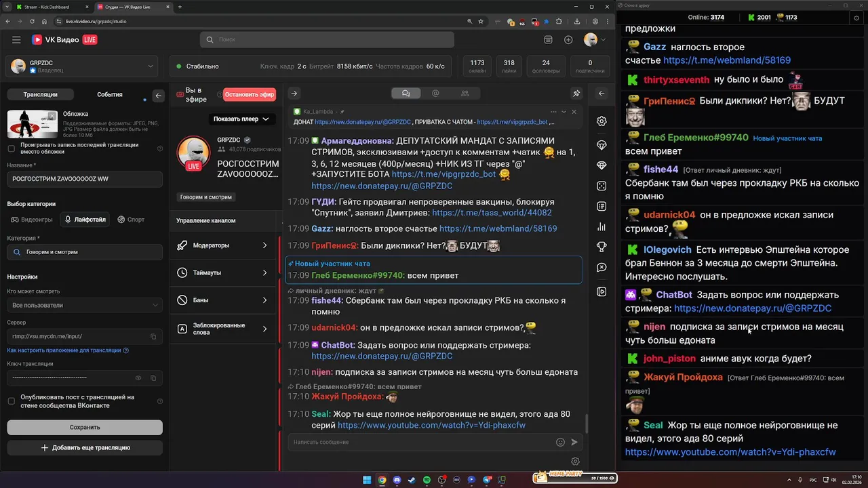Open the profile avatar menu in header
868x488 pixels.
[x=594, y=40]
